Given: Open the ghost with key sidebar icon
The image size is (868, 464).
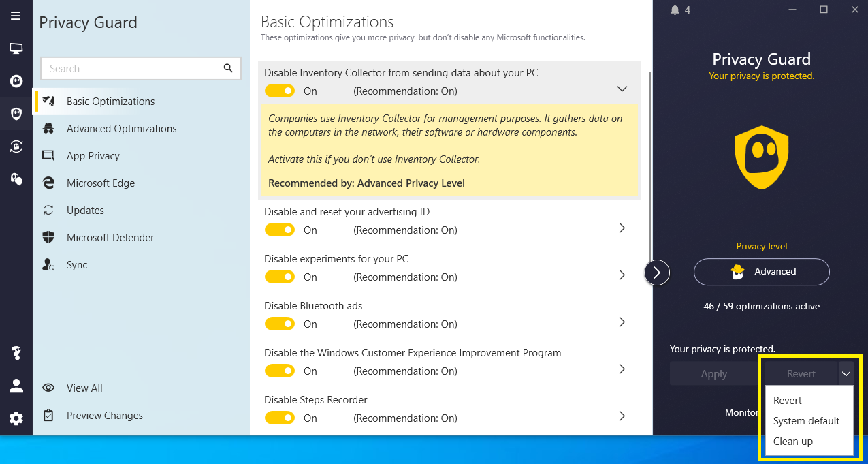Looking at the screenshot, I should click(16, 179).
